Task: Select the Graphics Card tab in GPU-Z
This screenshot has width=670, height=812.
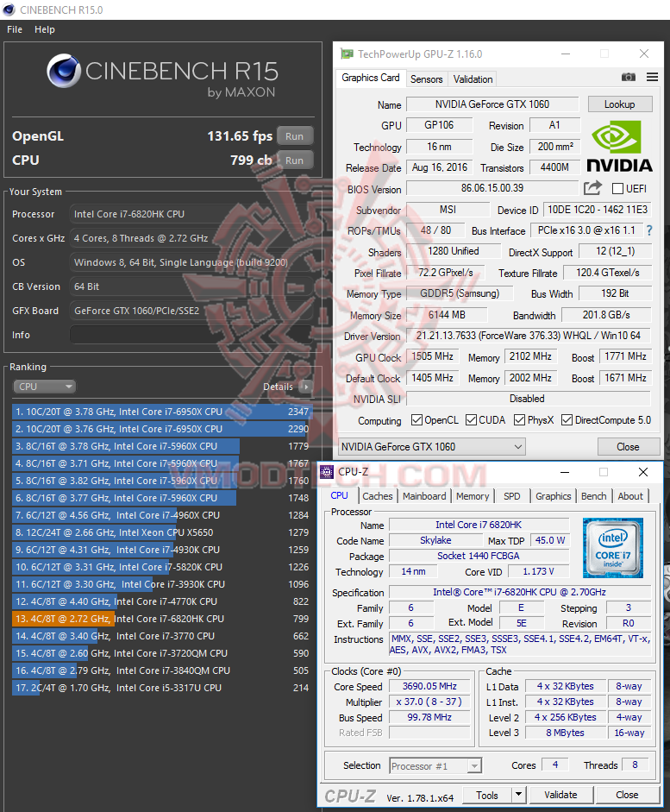Action: pos(371,78)
